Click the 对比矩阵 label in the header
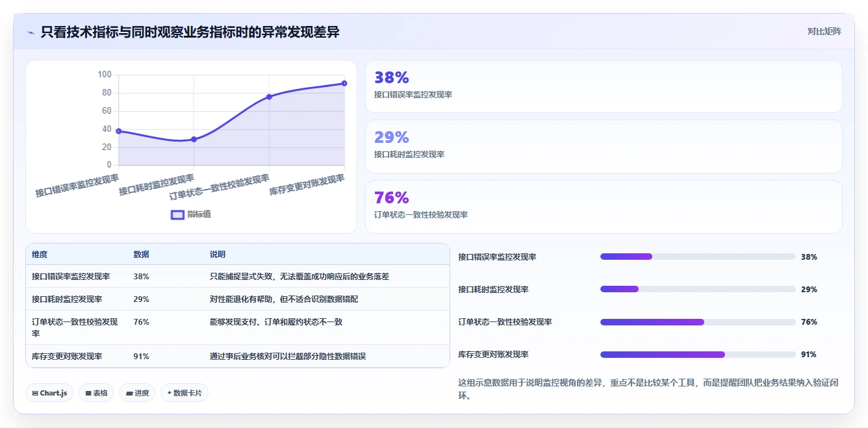Viewport: 868px width, 428px height. (x=824, y=31)
